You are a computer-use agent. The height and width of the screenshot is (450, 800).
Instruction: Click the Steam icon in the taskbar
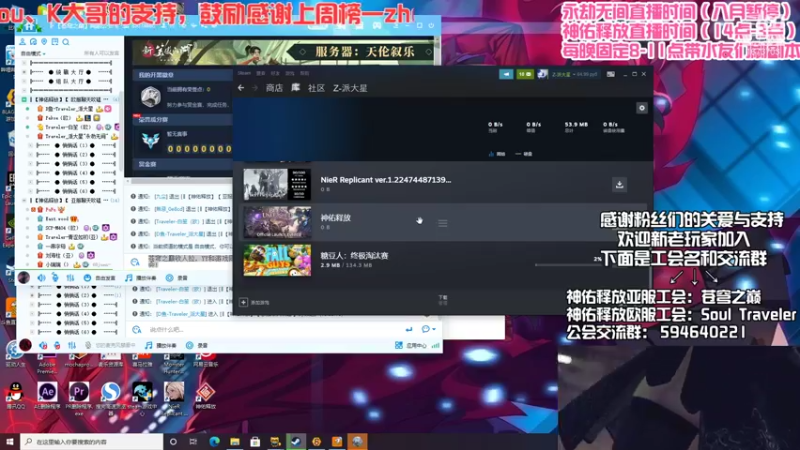(295, 441)
